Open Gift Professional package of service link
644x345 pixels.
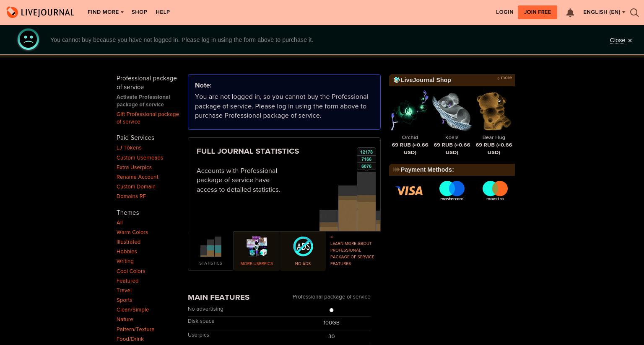tap(148, 118)
